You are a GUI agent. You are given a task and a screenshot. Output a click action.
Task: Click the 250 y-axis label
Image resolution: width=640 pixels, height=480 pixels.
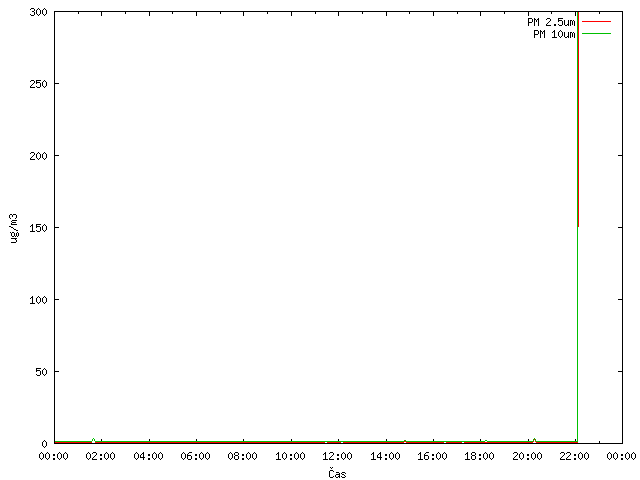coord(38,84)
